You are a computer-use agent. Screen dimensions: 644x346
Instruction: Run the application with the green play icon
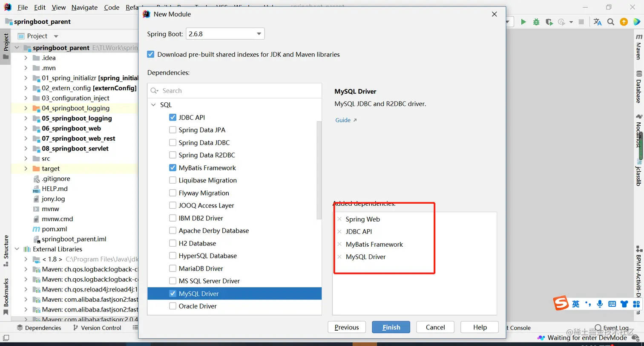[x=523, y=22]
